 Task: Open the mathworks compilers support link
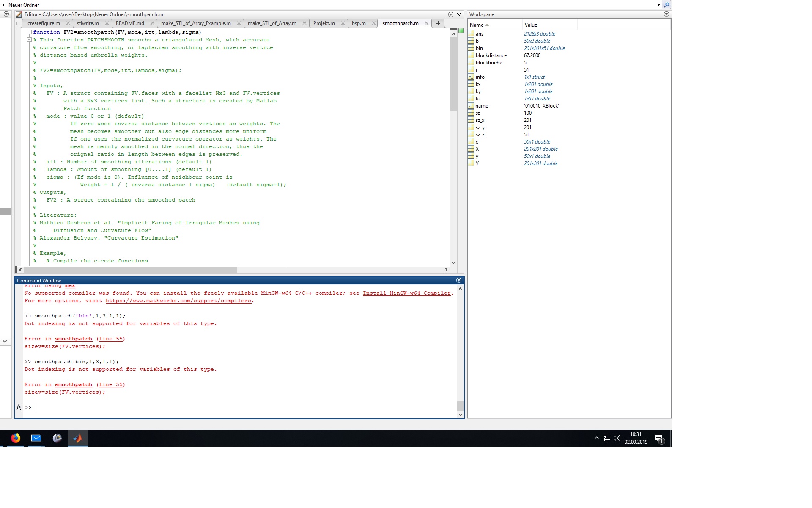178,301
